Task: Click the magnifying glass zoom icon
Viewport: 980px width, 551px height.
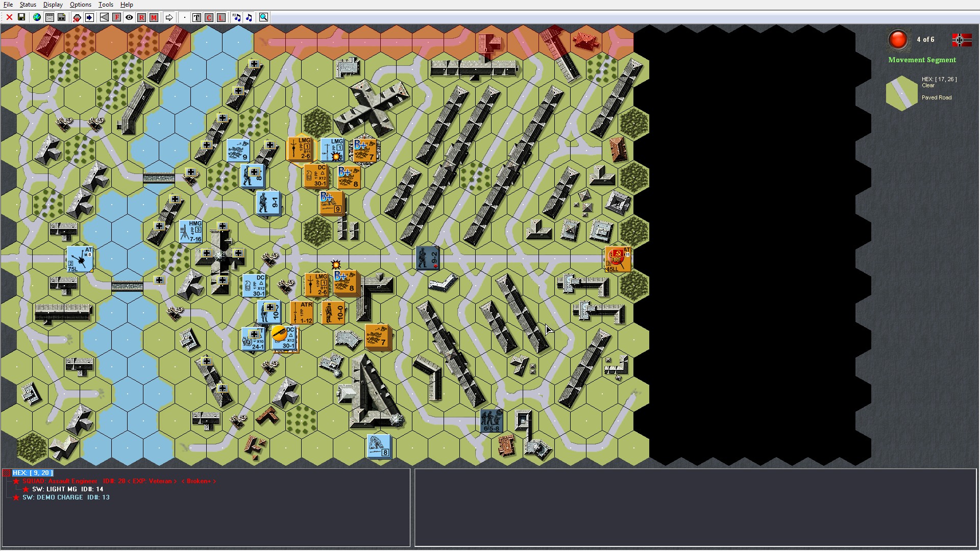Action: click(x=263, y=17)
